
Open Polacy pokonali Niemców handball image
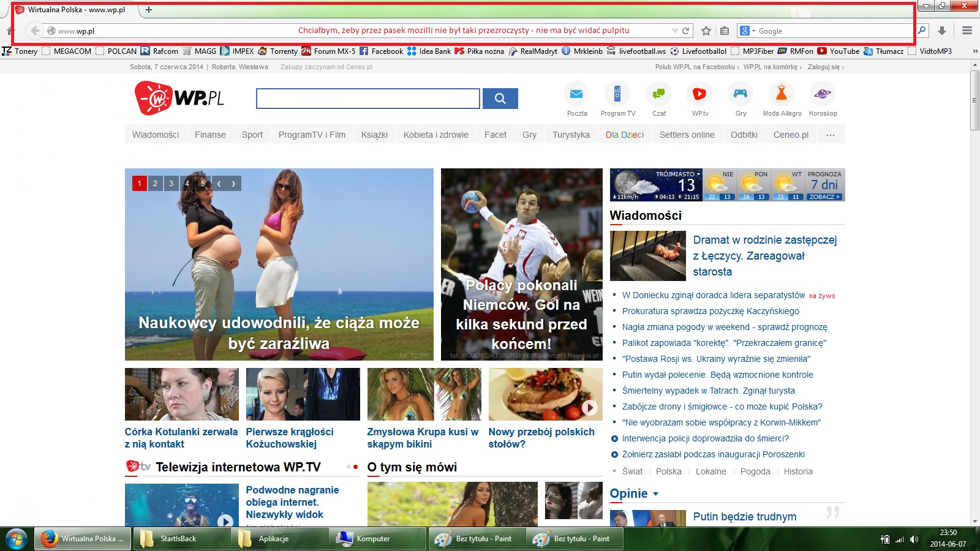pos(521,264)
